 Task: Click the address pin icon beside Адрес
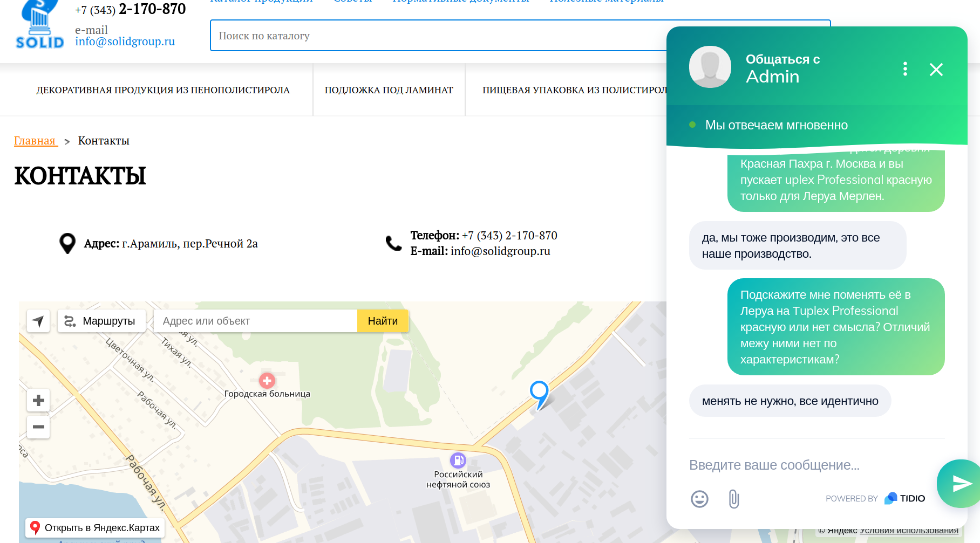(67, 243)
